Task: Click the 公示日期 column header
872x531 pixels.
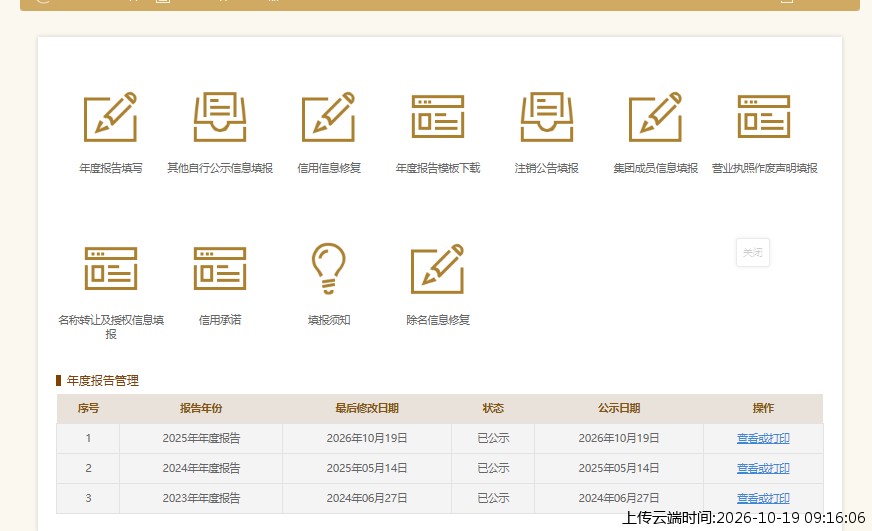Action: click(x=618, y=408)
